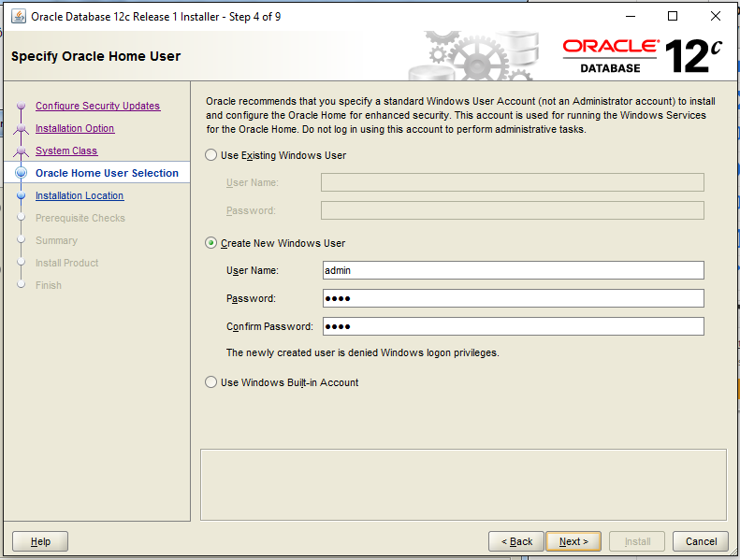This screenshot has height=560, width=740.
Task: Open Configure Security Updates step
Action: (97, 106)
